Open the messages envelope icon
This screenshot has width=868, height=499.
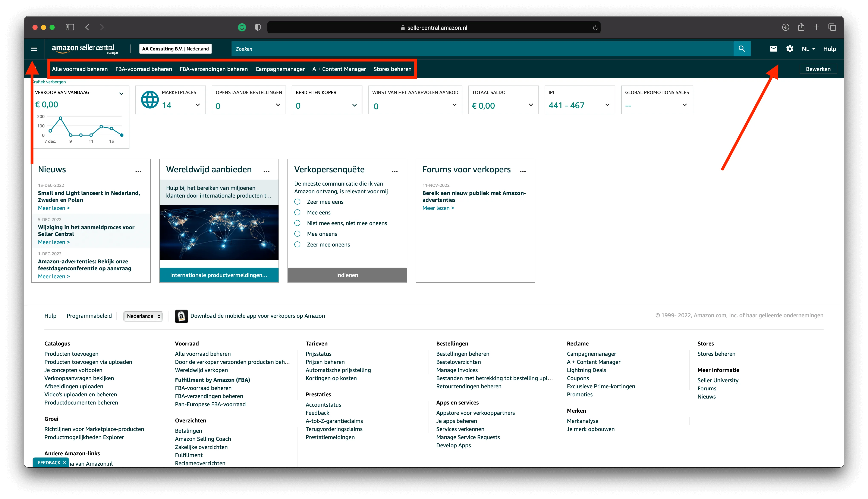pos(773,49)
